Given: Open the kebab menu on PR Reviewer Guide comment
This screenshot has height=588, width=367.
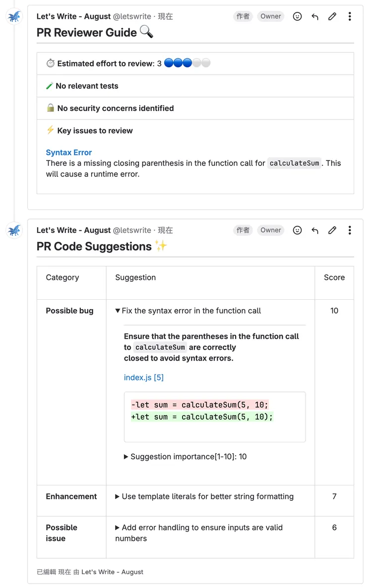Looking at the screenshot, I should tap(350, 16).
